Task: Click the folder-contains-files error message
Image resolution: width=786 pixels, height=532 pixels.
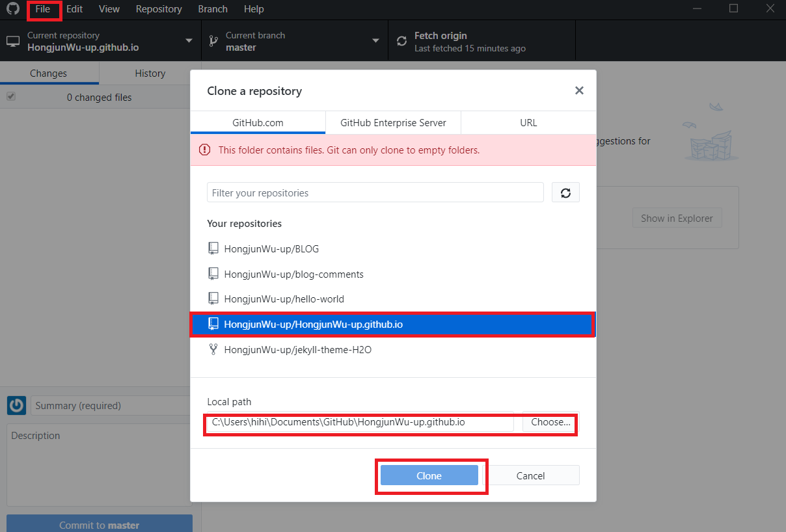Action: [x=349, y=150]
